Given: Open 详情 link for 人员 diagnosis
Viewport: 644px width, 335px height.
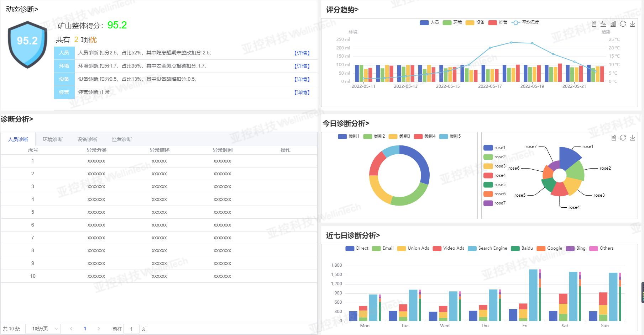Looking at the screenshot, I should 302,53.
